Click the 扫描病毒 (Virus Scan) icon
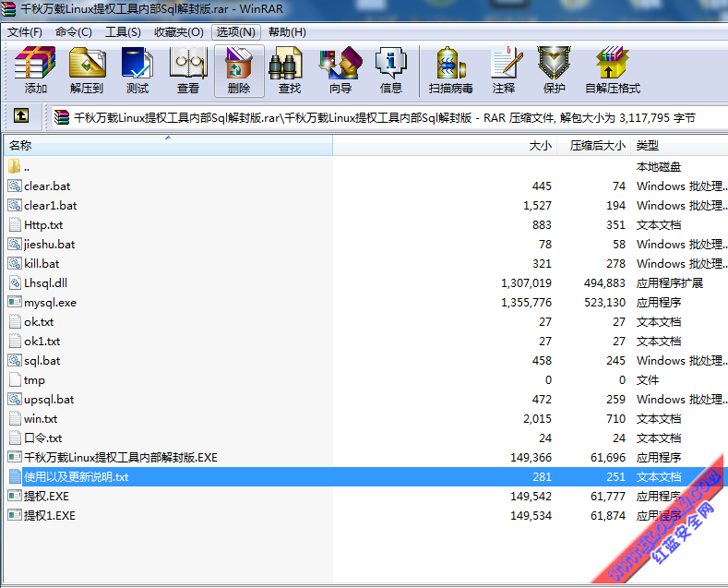This screenshot has width=728, height=588. point(450,70)
